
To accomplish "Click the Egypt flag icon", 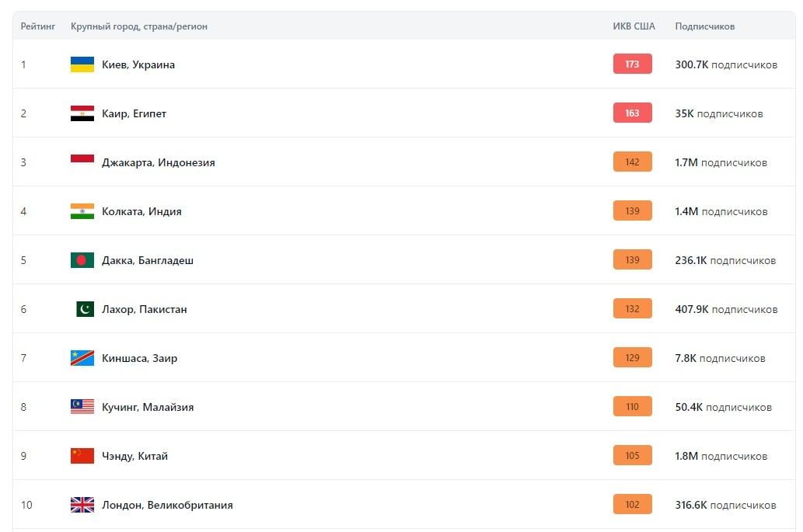I will [x=82, y=113].
